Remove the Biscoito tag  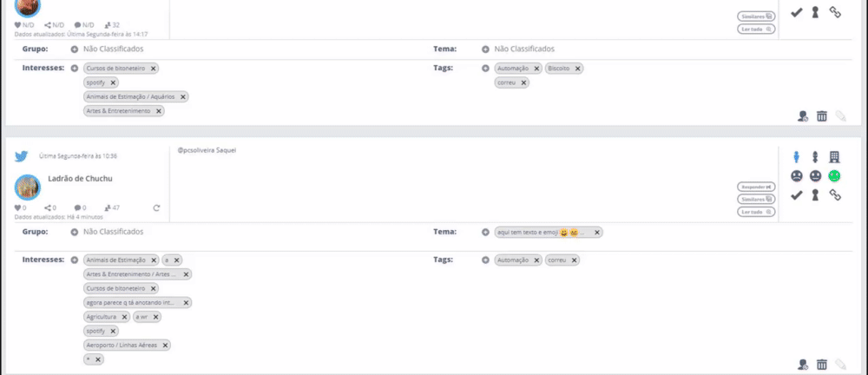click(578, 68)
